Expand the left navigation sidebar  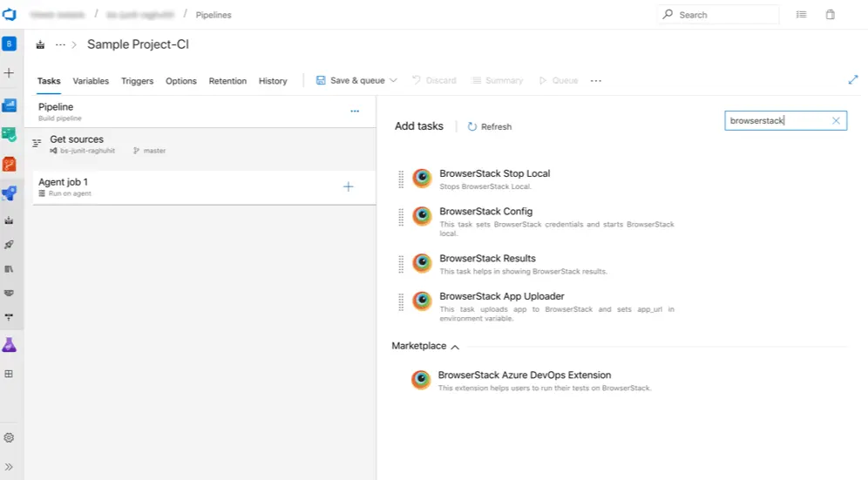pyautogui.click(x=10, y=467)
